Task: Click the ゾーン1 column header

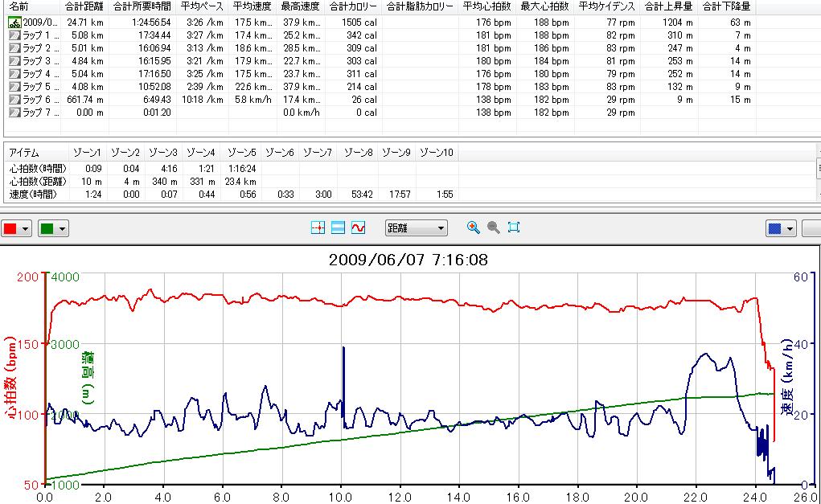Action: click(x=87, y=153)
